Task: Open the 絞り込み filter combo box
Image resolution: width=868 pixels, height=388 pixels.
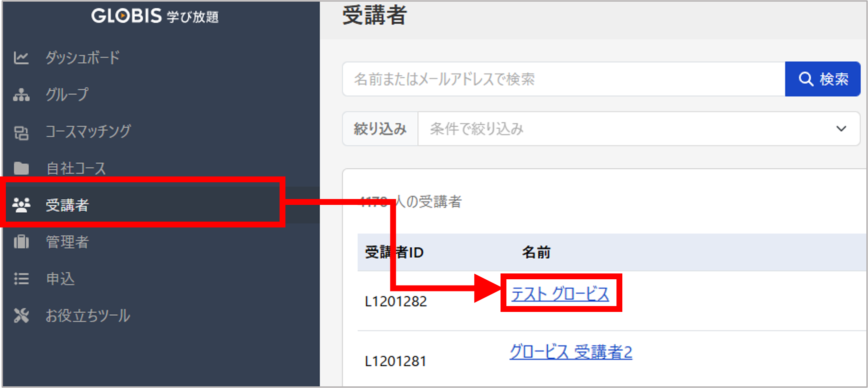Action: (638, 129)
